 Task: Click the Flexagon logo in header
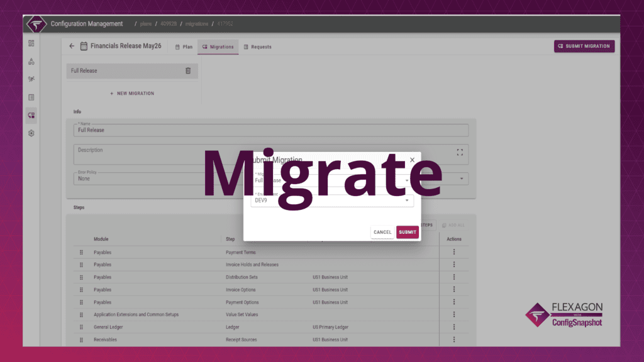tap(36, 24)
